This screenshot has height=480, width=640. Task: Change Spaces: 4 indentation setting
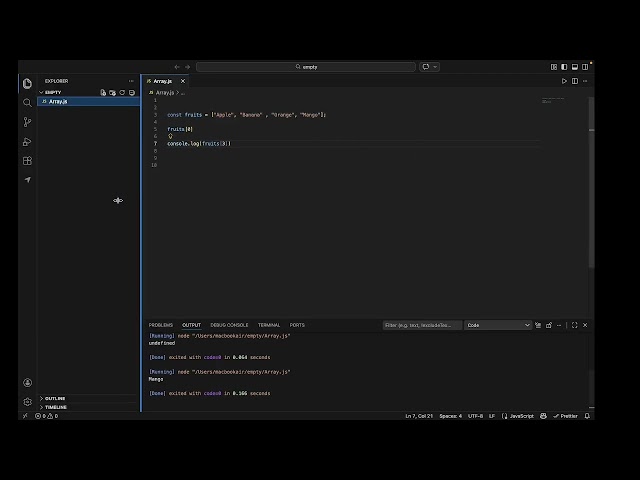point(451,416)
